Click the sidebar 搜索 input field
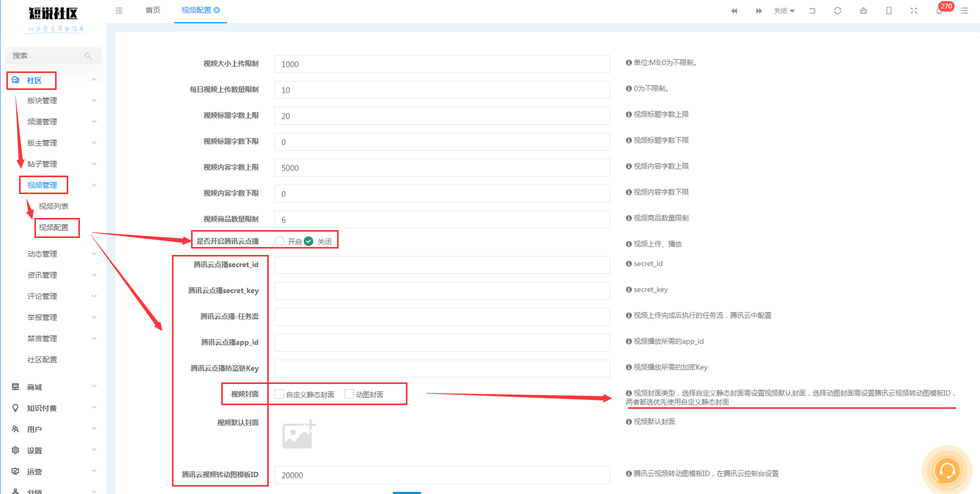 tap(53, 56)
